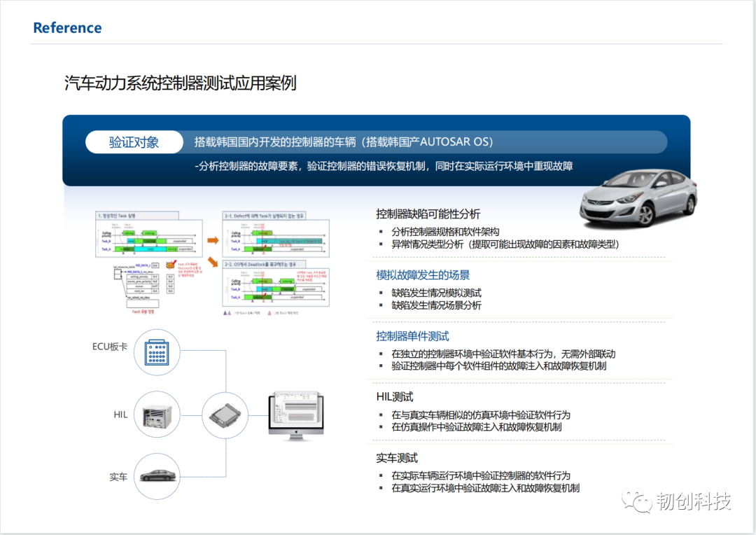The image size is (756, 535).
Task: Click the HIL hardware chassis icon
Action: (x=156, y=415)
